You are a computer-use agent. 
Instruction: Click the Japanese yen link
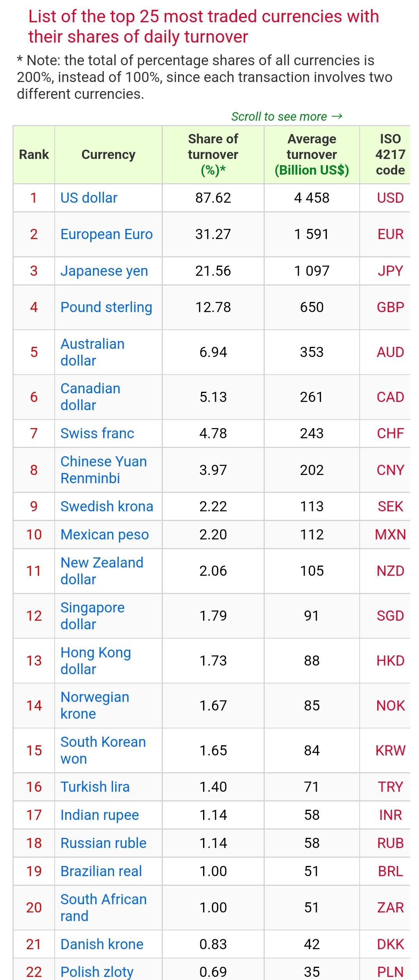pyautogui.click(x=104, y=271)
